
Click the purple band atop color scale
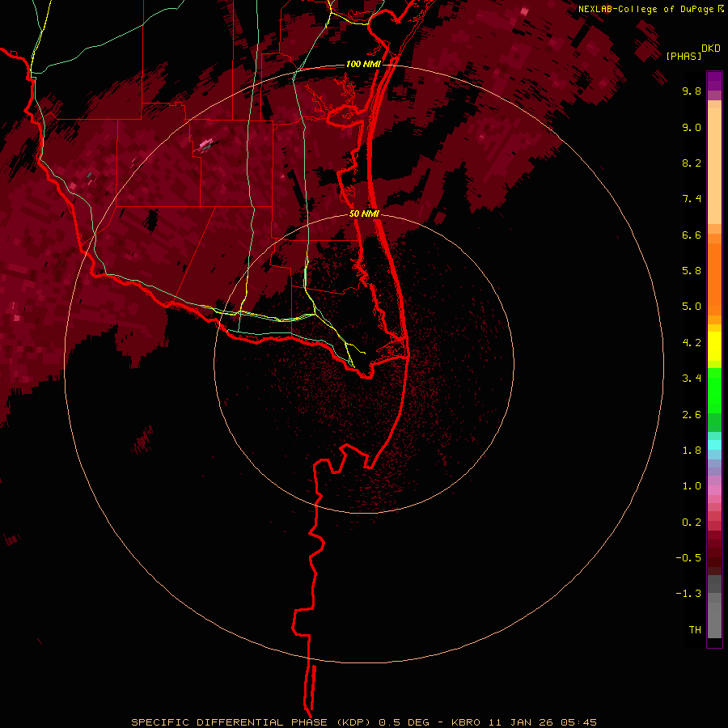(714, 81)
